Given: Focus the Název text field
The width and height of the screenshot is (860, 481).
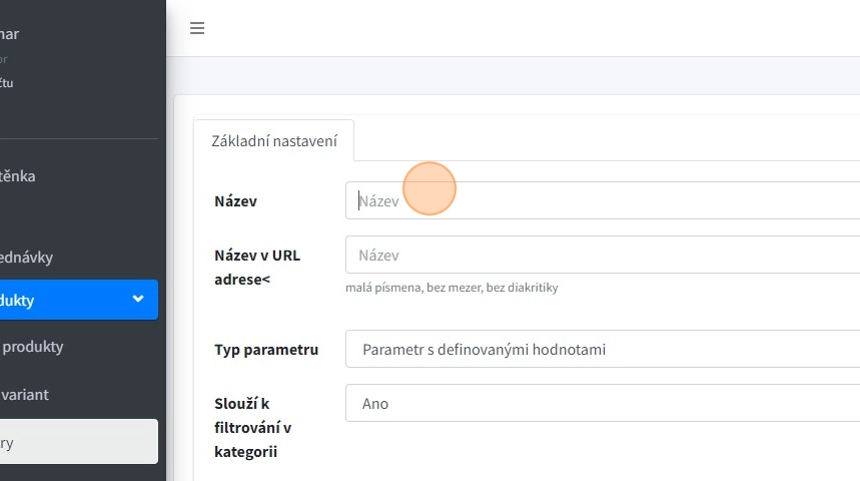Looking at the screenshot, I should pos(600,201).
